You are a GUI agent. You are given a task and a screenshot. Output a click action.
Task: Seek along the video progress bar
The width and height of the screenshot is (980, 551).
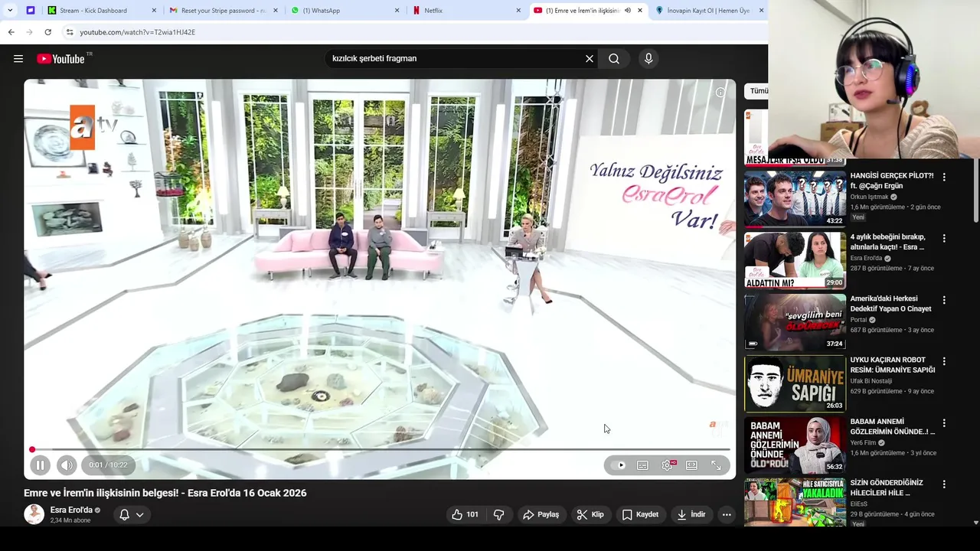pyautogui.click(x=380, y=450)
